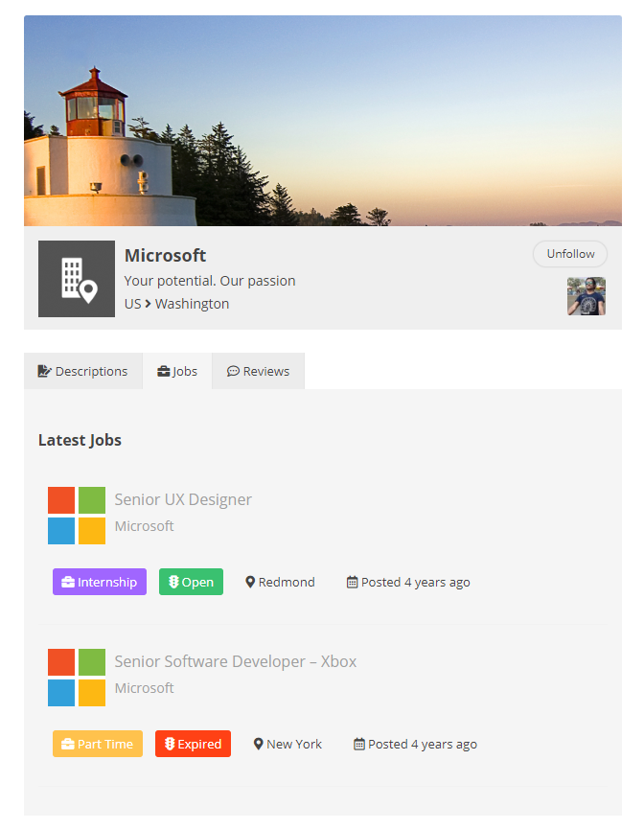Image resolution: width=644 pixels, height=829 pixels.
Task: Click the Latest Jobs heading
Action: click(x=80, y=440)
